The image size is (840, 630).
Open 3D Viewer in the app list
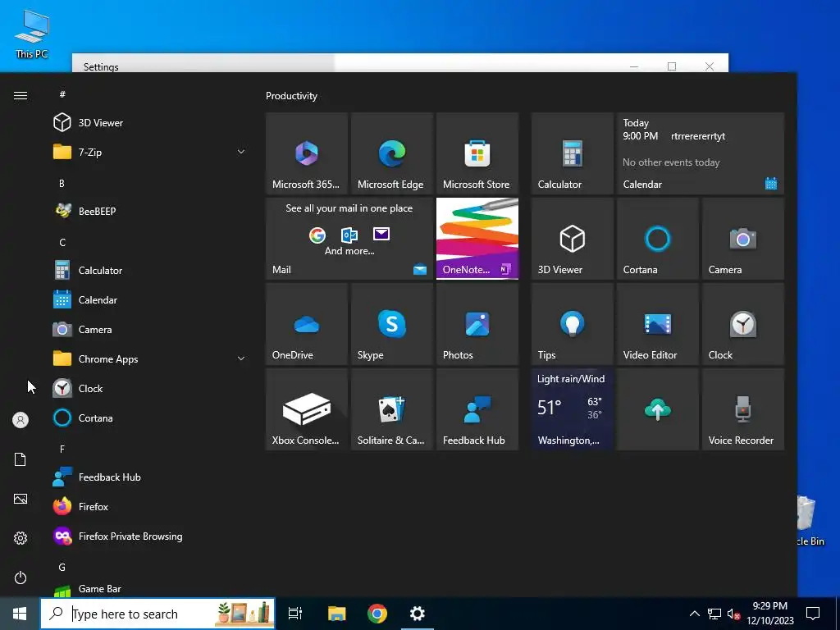(x=150, y=123)
